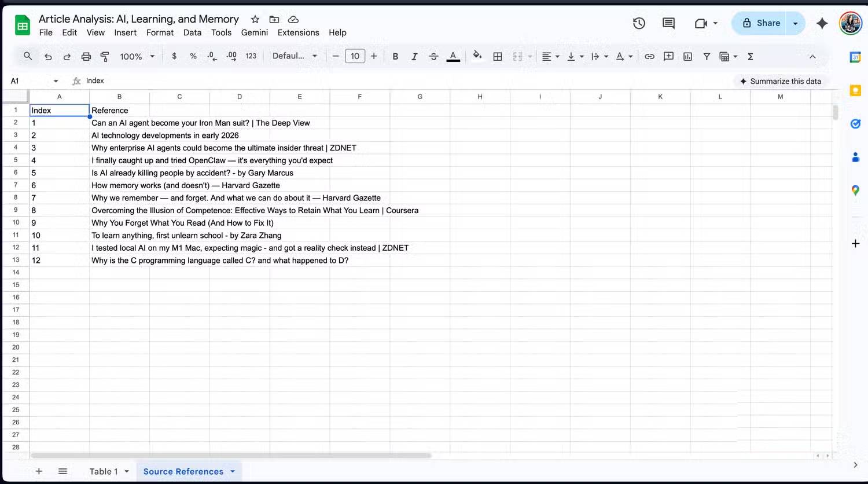Toggle bold formatting
This screenshot has width=868, height=484.
[395, 56]
